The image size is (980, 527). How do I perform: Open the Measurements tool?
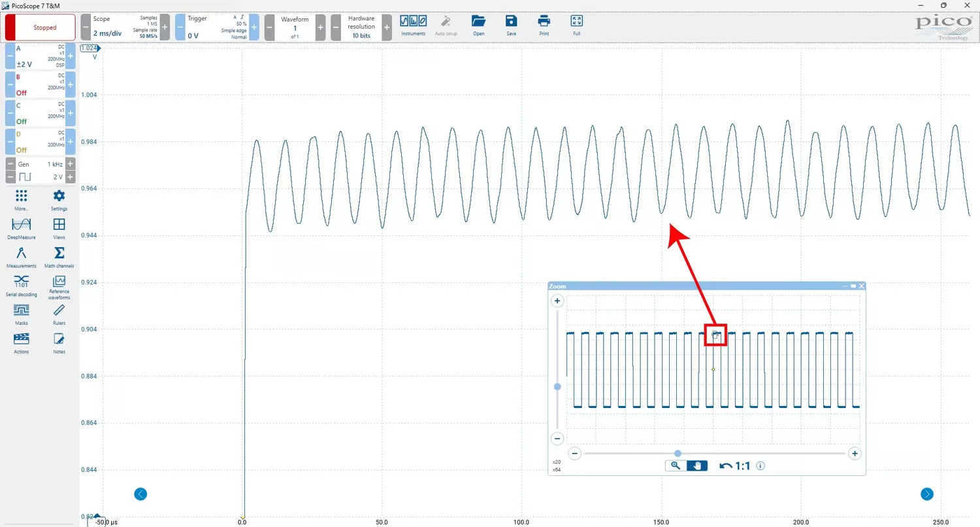click(x=21, y=256)
